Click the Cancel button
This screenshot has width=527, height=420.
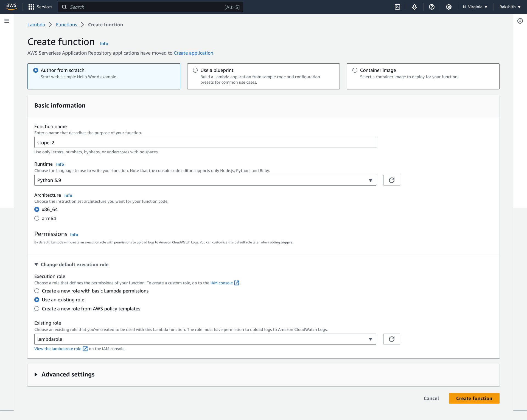click(x=431, y=398)
